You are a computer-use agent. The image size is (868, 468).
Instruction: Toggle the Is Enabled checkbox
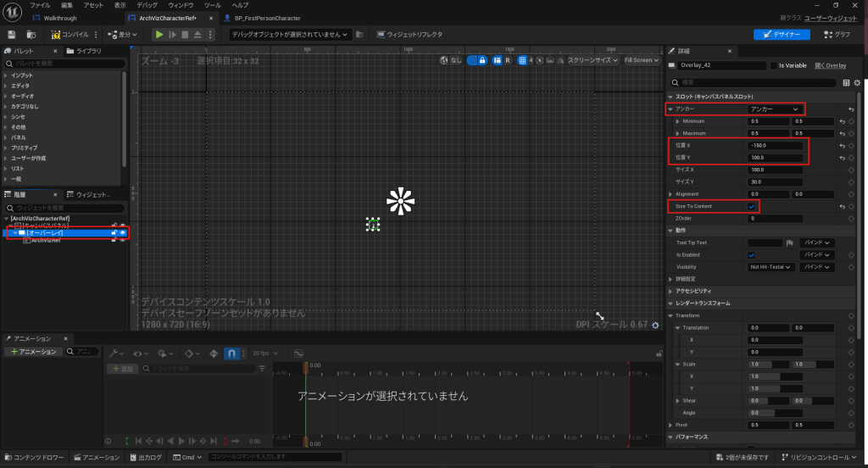751,254
